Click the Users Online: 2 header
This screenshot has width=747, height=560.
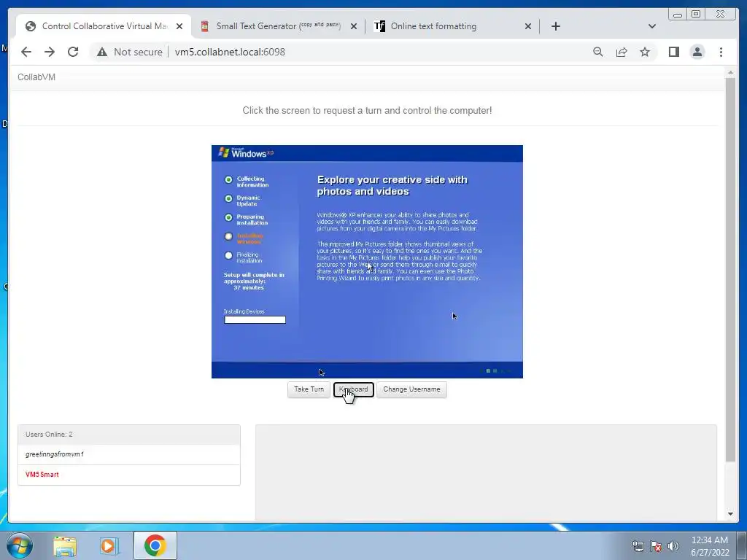click(x=128, y=435)
